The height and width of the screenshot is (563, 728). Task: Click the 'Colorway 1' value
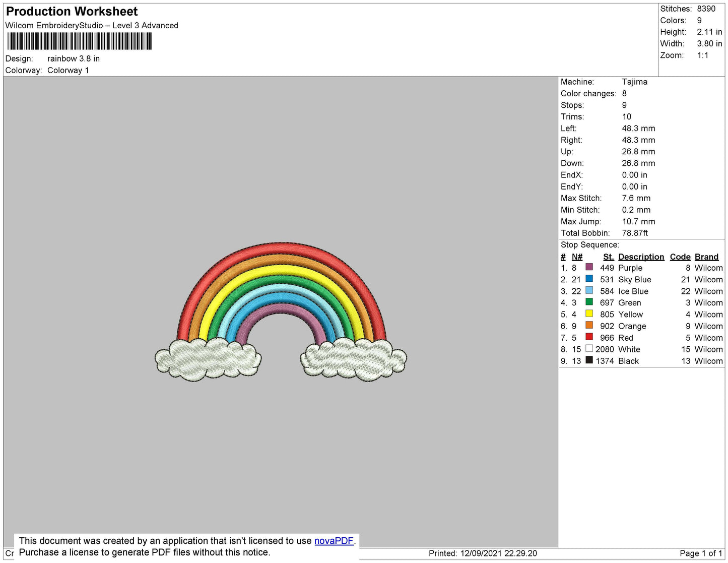point(68,70)
